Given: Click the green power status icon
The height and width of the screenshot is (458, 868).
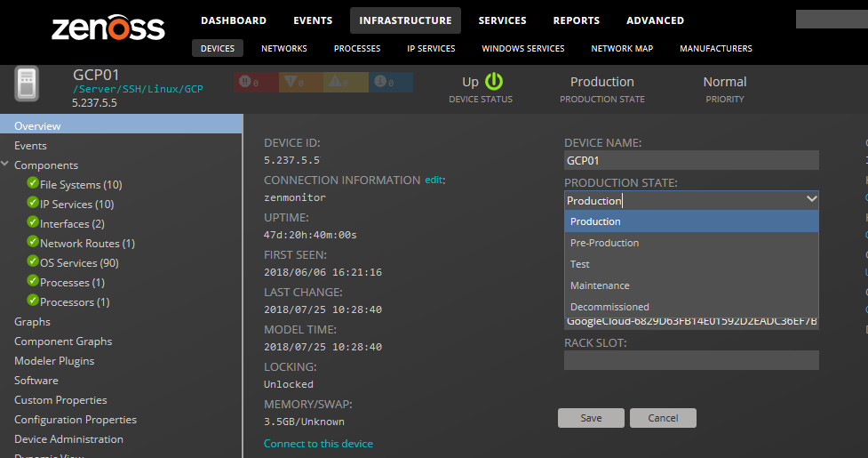Looking at the screenshot, I should (x=494, y=82).
